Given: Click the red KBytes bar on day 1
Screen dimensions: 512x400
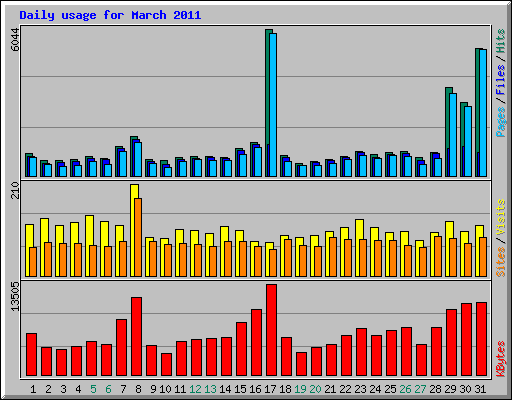Looking at the screenshot, I should click(x=31, y=355).
